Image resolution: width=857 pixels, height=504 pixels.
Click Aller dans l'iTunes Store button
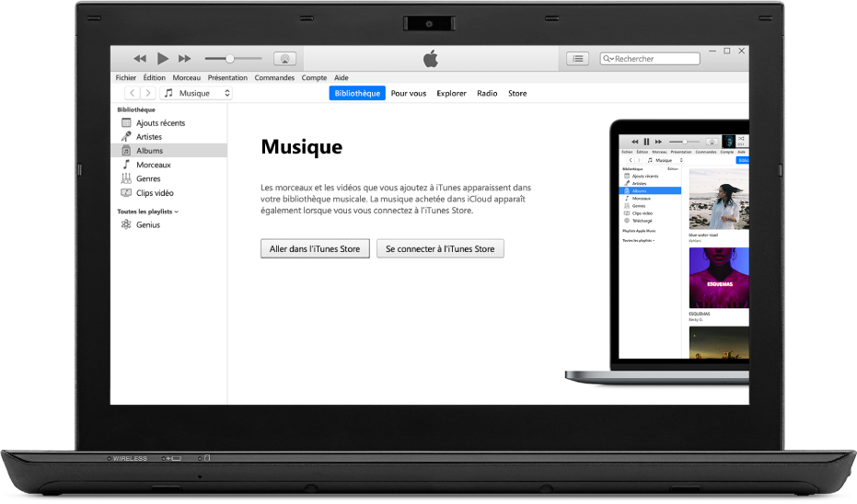coord(315,249)
